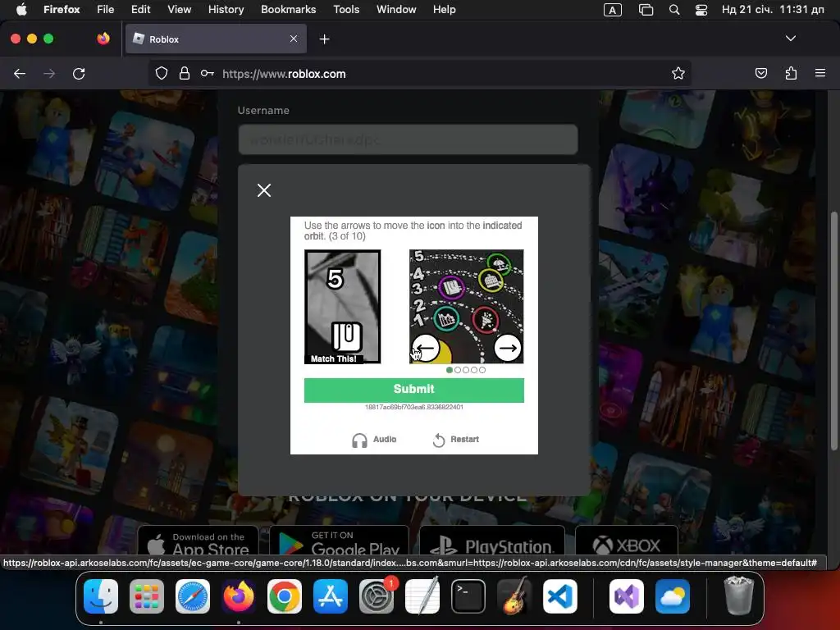Open the Trash in the Dock
The width and height of the screenshot is (840, 630).
tap(739, 596)
